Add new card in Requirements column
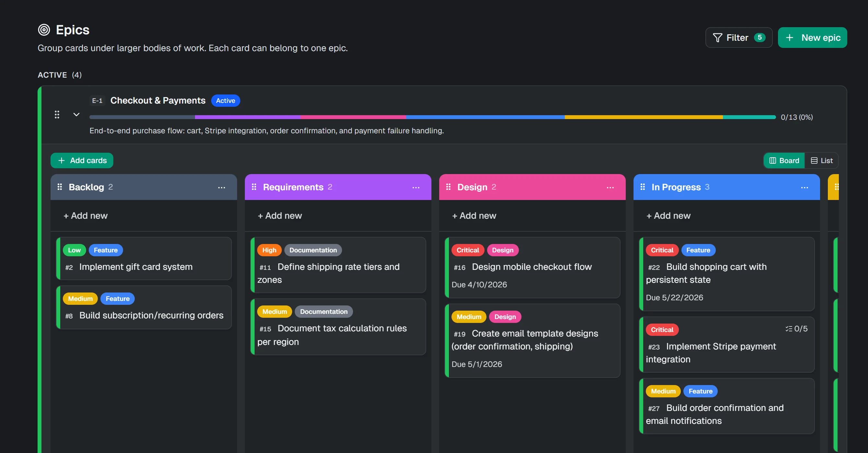The height and width of the screenshot is (453, 868). (280, 216)
